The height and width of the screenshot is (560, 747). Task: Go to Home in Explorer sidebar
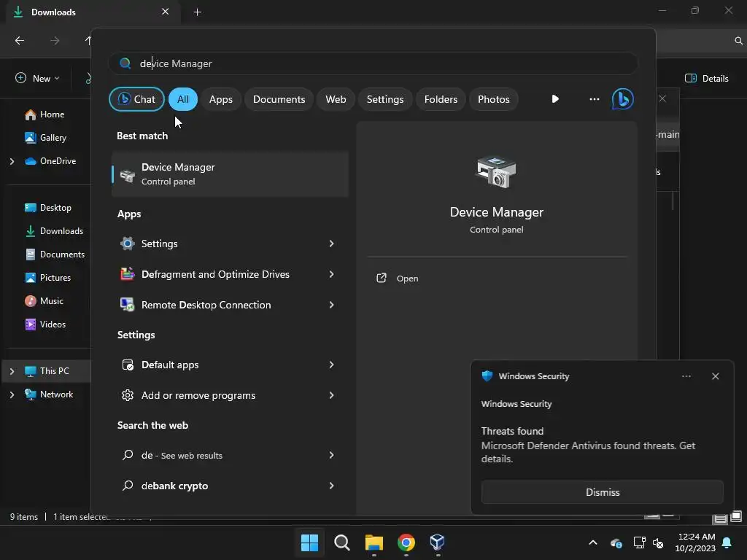tap(44, 114)
